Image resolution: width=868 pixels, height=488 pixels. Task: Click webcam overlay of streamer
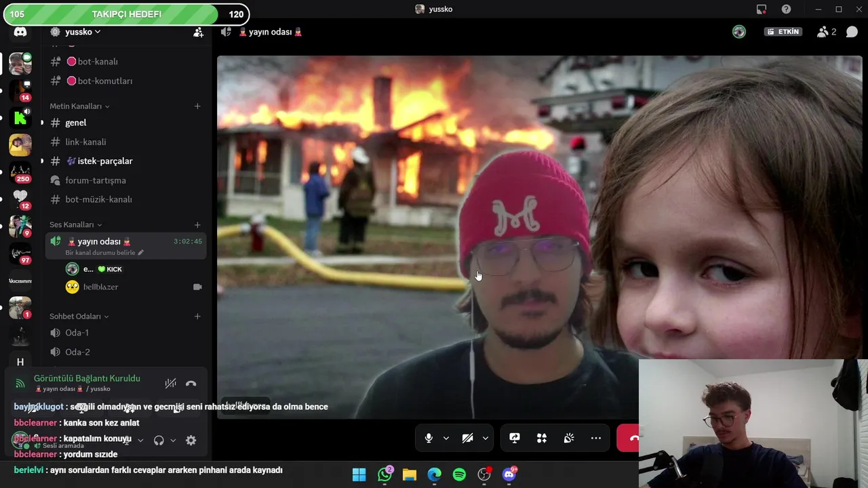753,424
